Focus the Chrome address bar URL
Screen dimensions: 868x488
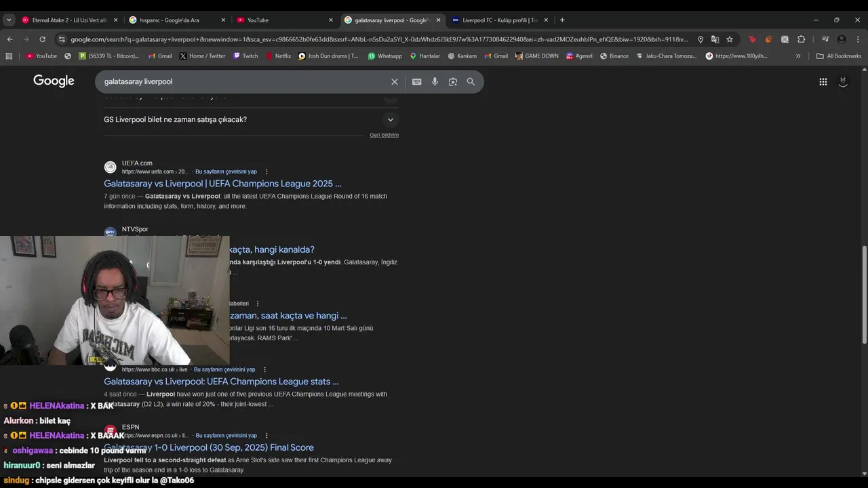click(380, 39)
